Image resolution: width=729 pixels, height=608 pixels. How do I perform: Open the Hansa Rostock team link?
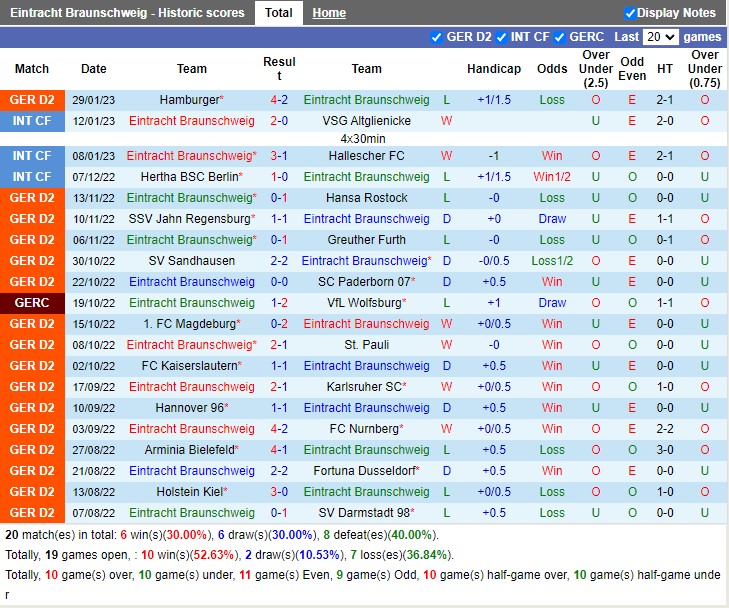click(366, 198)
